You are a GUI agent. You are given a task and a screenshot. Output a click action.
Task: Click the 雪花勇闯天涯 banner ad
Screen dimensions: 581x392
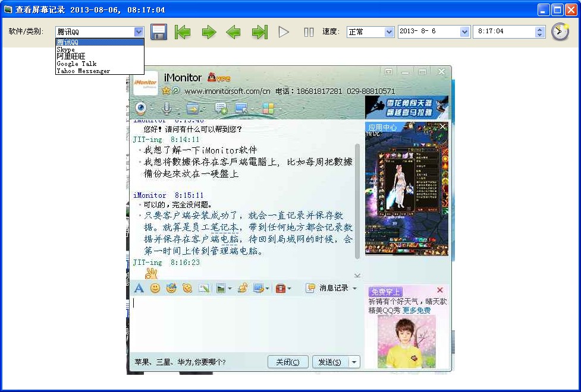point(407,108)
